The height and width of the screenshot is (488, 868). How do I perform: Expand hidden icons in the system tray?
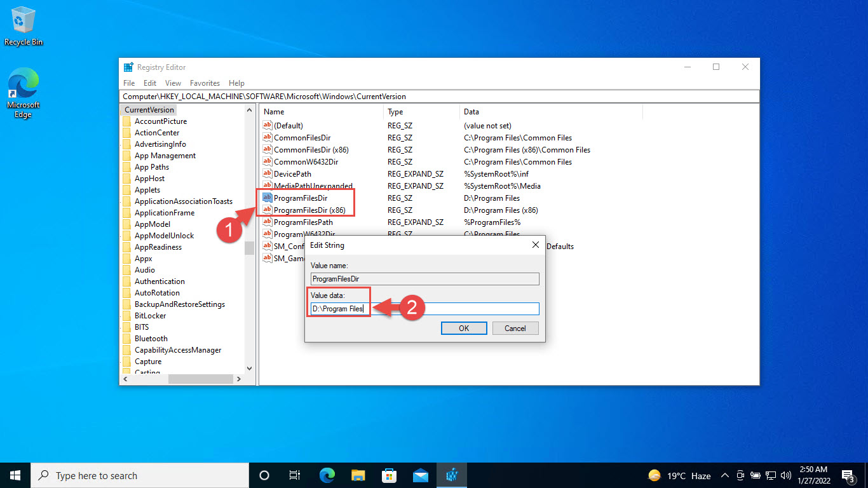click(724, 475)
